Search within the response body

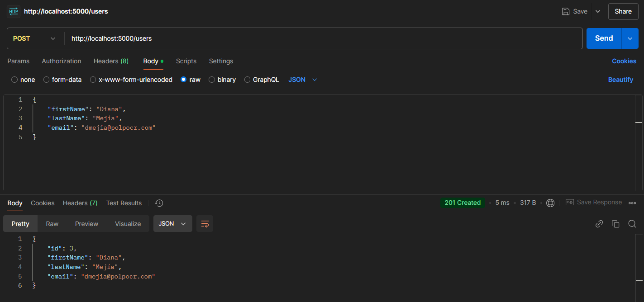tap(632, 223)
